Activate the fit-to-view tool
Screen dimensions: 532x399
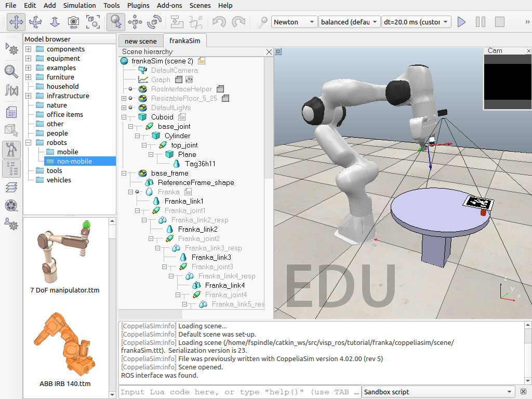(93, 22)
